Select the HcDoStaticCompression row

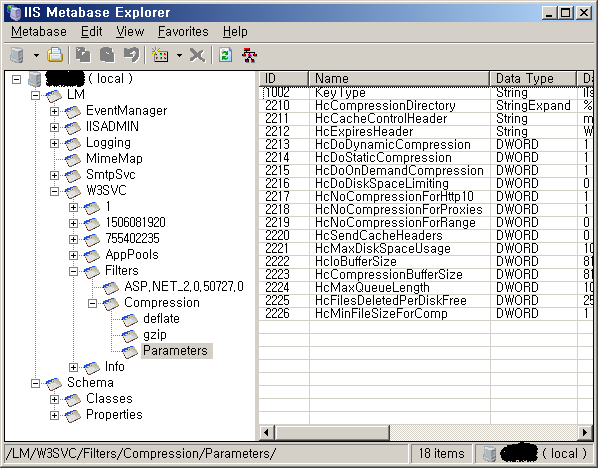coord(426,158)
